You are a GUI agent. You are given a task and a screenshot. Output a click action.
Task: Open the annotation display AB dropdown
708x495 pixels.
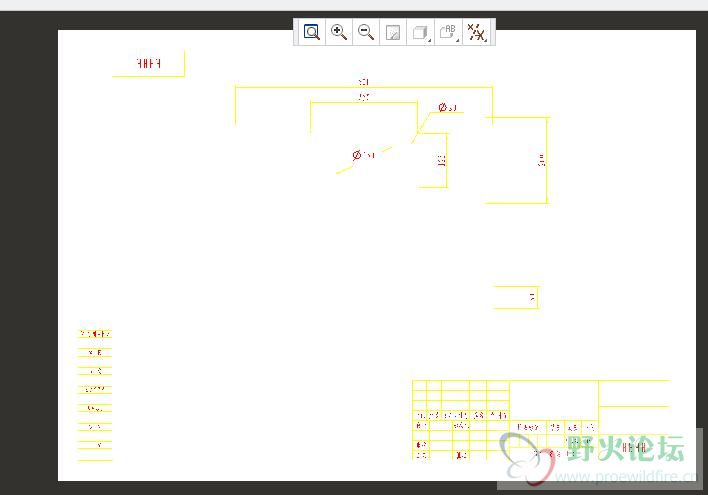[448, 32]
